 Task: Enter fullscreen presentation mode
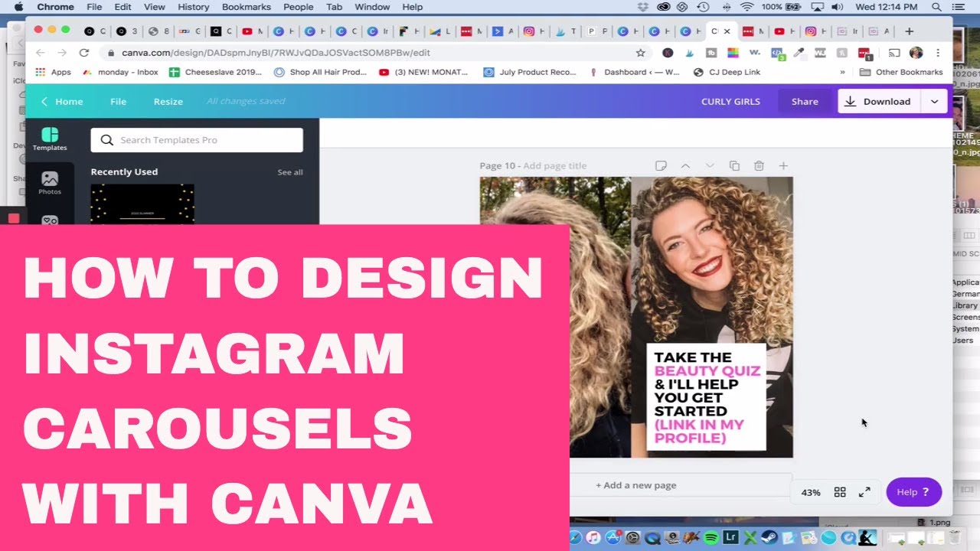[864, 492]
